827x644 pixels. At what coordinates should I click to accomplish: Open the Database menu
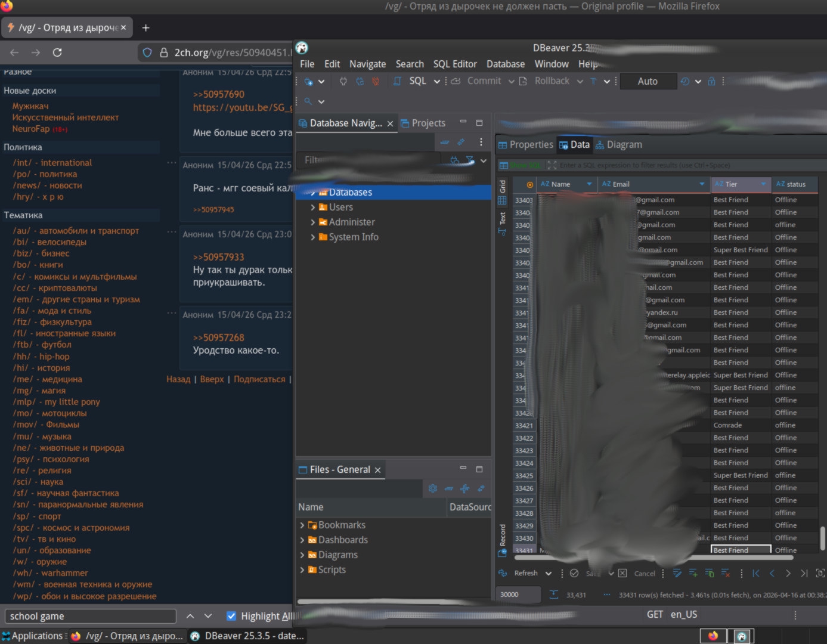[506, 64]
